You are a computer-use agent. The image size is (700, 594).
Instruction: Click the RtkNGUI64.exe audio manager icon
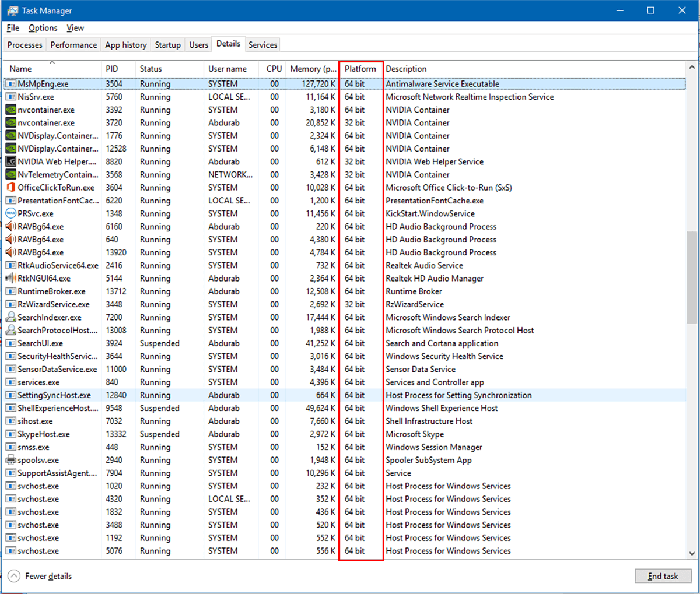[10, 279]
